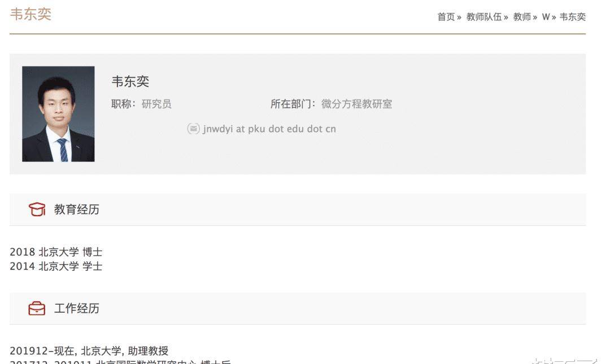Viewport: 610px width, 364px height.
Task: Click the 2018 北京大学 博士 entry
Action: coord(56,252)
